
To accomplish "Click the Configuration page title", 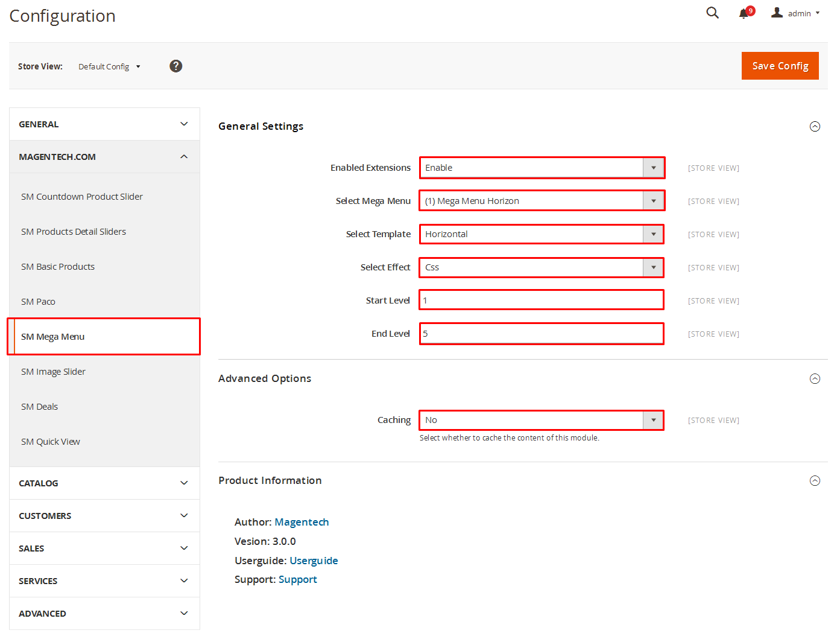I will [x=63, y=16].
